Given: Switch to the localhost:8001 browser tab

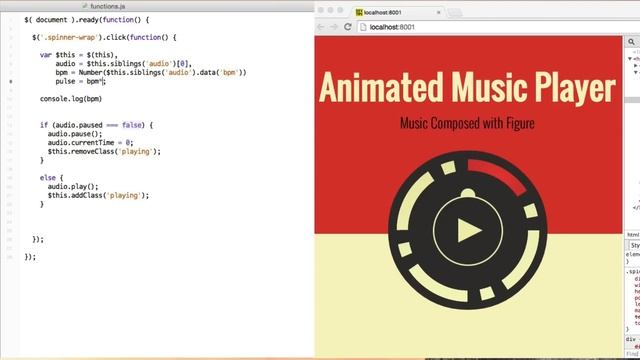Looking at the screenshot, I should point(397,13).
